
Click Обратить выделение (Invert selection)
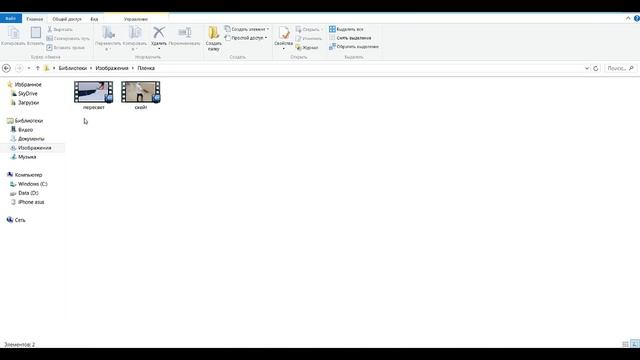click(x=354, y=47)
